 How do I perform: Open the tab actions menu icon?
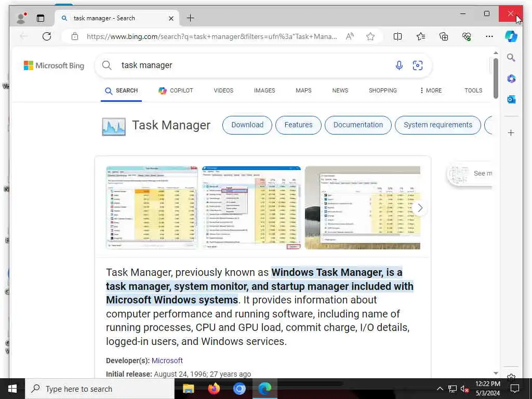(41, 18)
